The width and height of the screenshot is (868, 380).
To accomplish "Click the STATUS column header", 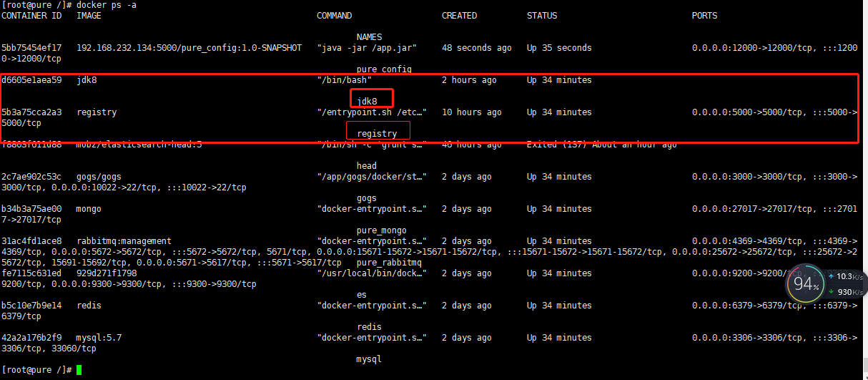I will pos(542,16).
